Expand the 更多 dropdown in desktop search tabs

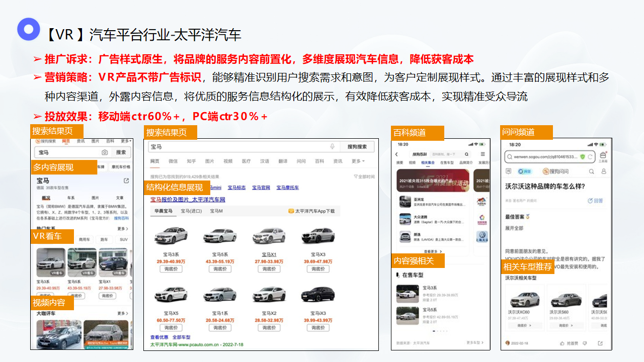(358, 161)
